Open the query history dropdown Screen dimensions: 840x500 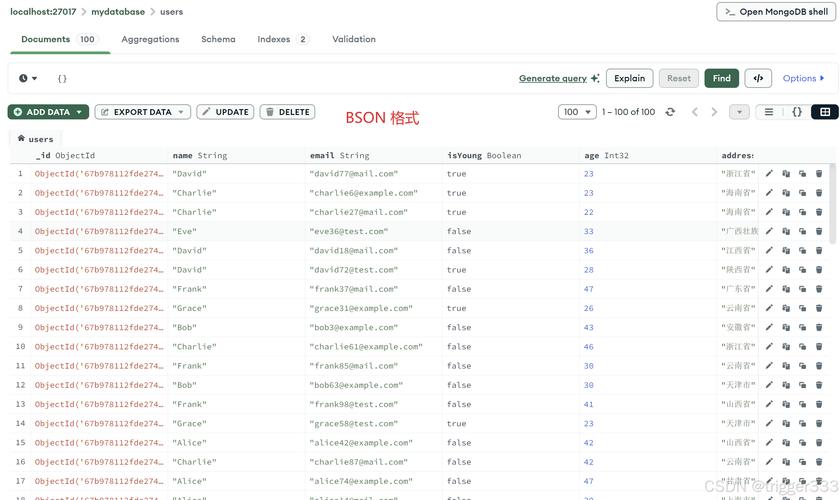(x=28, y=78)
